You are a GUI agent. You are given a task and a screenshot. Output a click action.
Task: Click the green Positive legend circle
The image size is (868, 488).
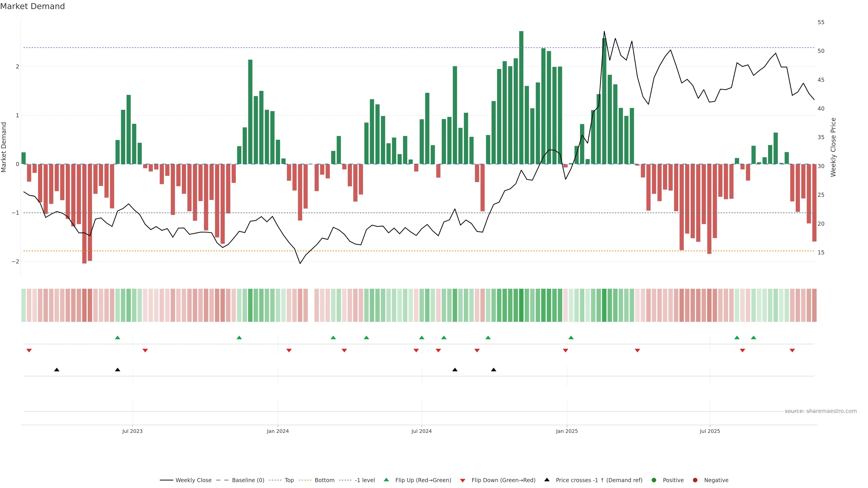pyautogui.click(x=654, y=480)
